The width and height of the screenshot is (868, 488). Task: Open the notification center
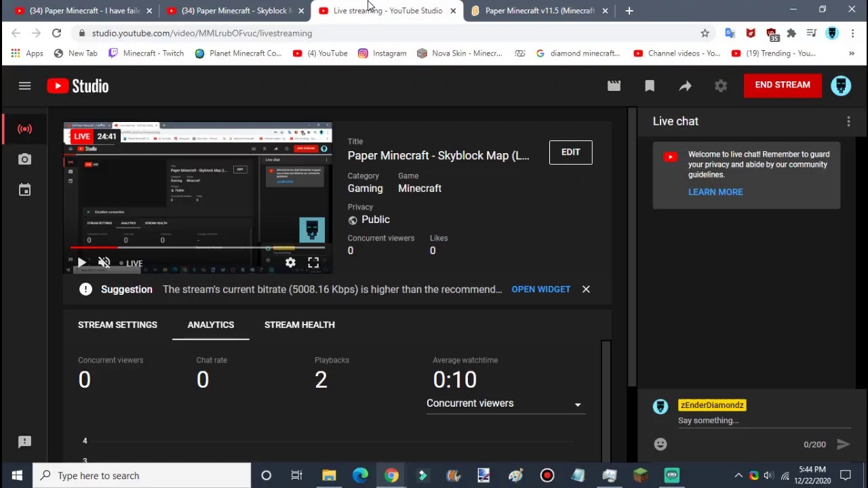[x=846, y=476]
